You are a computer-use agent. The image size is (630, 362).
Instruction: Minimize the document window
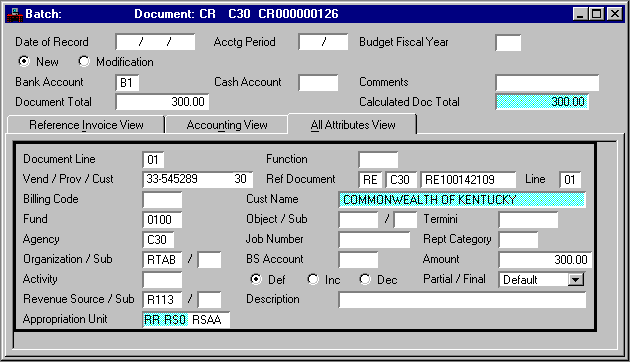click(x=580, y=14)
